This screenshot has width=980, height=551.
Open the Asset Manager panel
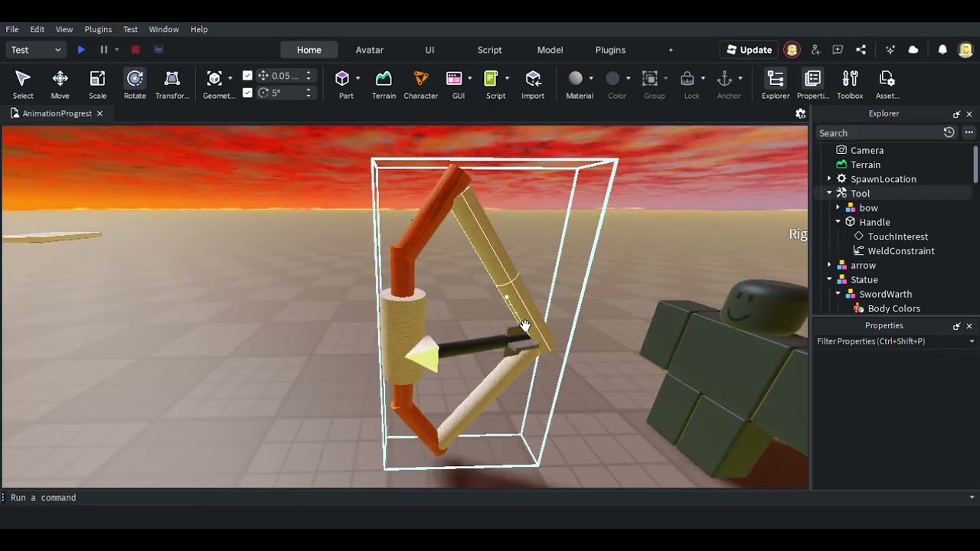click(887, 84)
